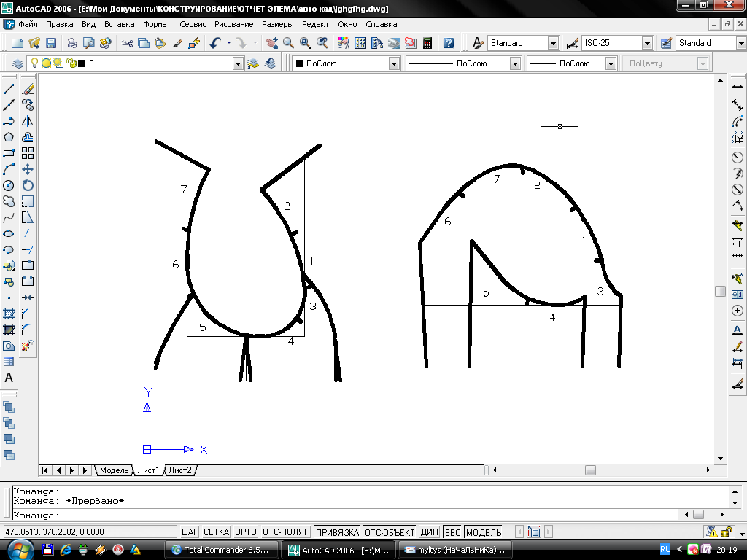The height and width of the screenshot is (560, 747).
Task: Toggle СЕТКА grid display
Action: pyautogui.click(x=216, y=532)
